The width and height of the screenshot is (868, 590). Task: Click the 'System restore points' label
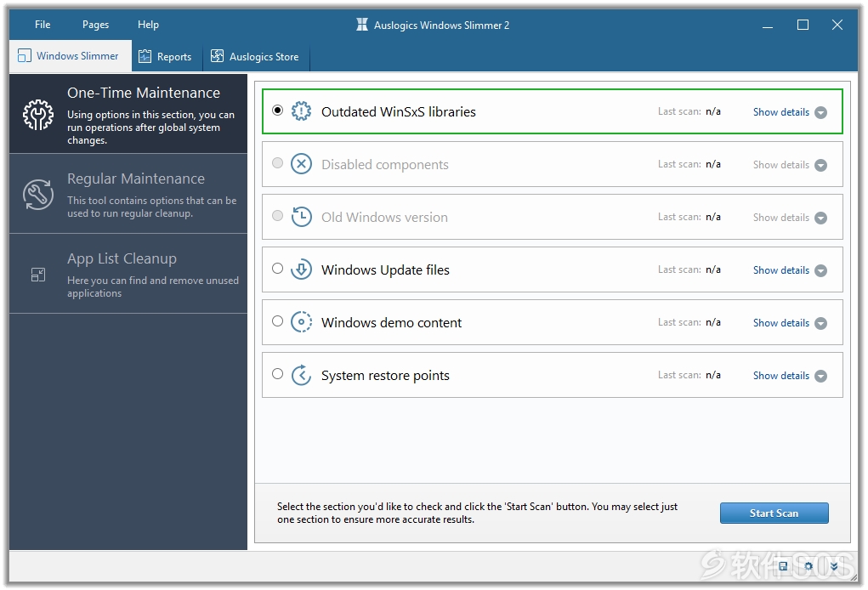[385, 375]
